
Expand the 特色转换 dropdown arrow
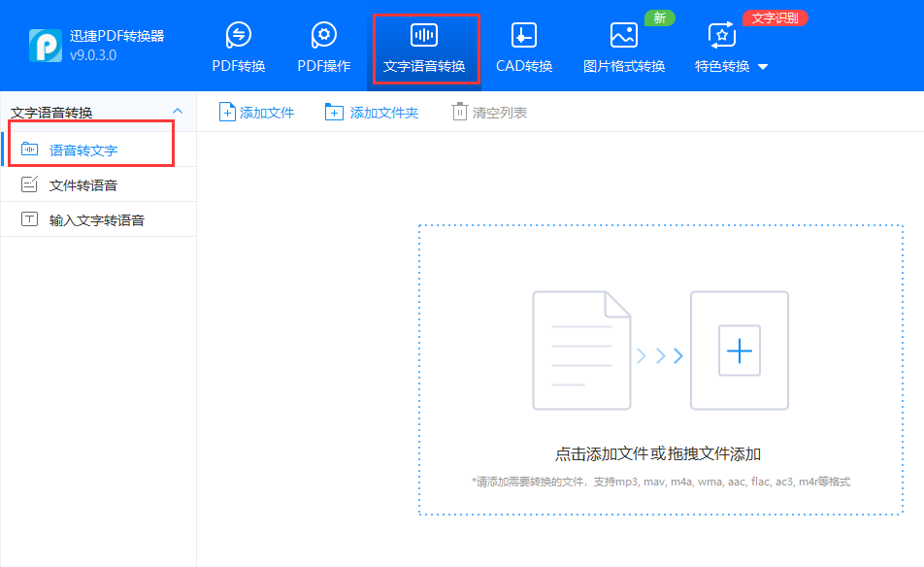point(762,67)
